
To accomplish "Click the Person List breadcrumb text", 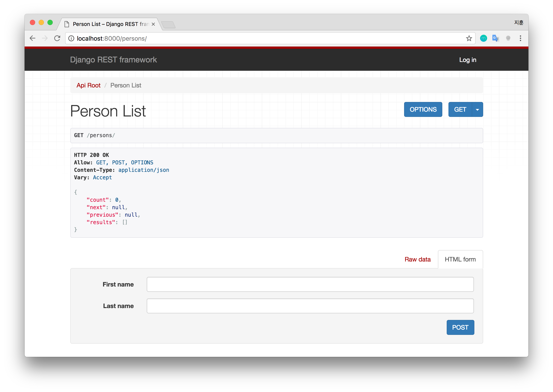I will click(126, 85).
